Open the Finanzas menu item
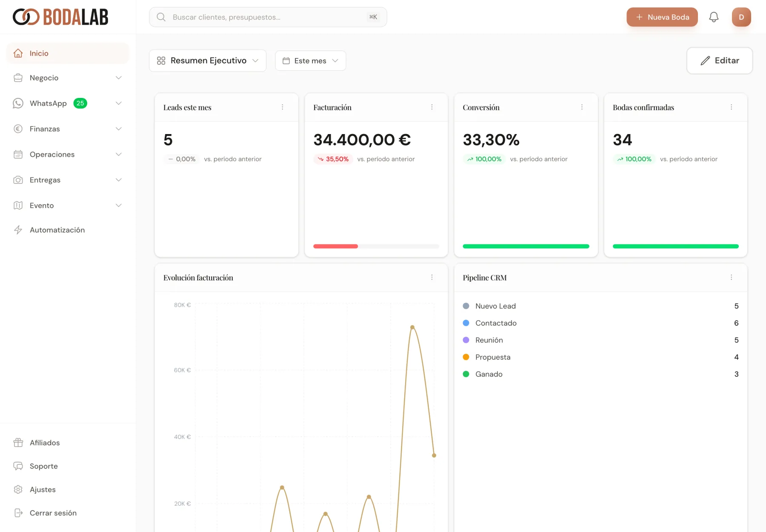This screenshot has width=766, height=532. coord(68,129)
